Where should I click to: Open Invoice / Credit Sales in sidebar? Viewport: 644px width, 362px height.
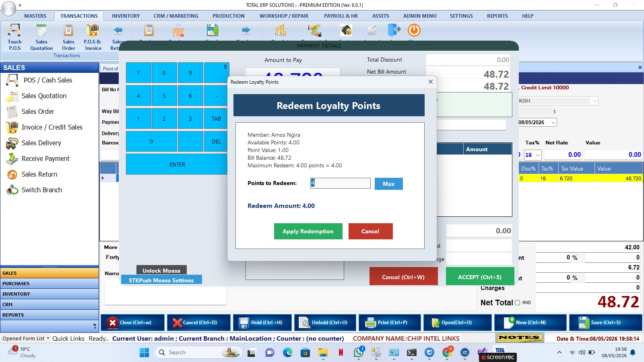(52, 127)
